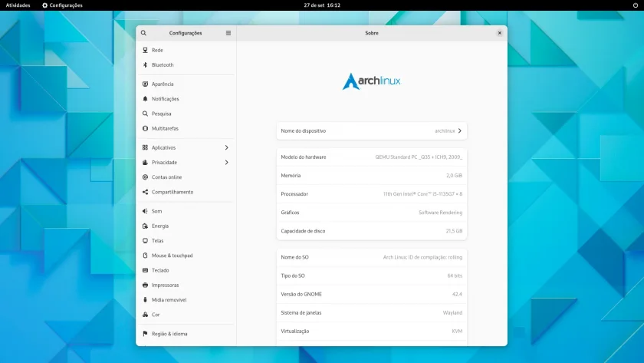
Task: Select Região & idioma label in sidebar
Action: (x=169, y=334)
